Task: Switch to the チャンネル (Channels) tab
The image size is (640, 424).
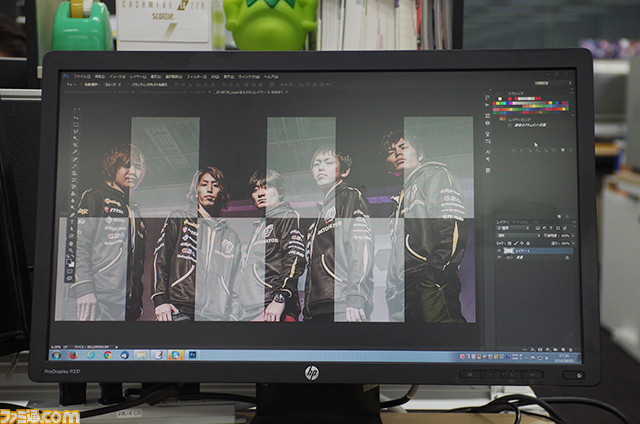Action: click(x=519, y=222)
